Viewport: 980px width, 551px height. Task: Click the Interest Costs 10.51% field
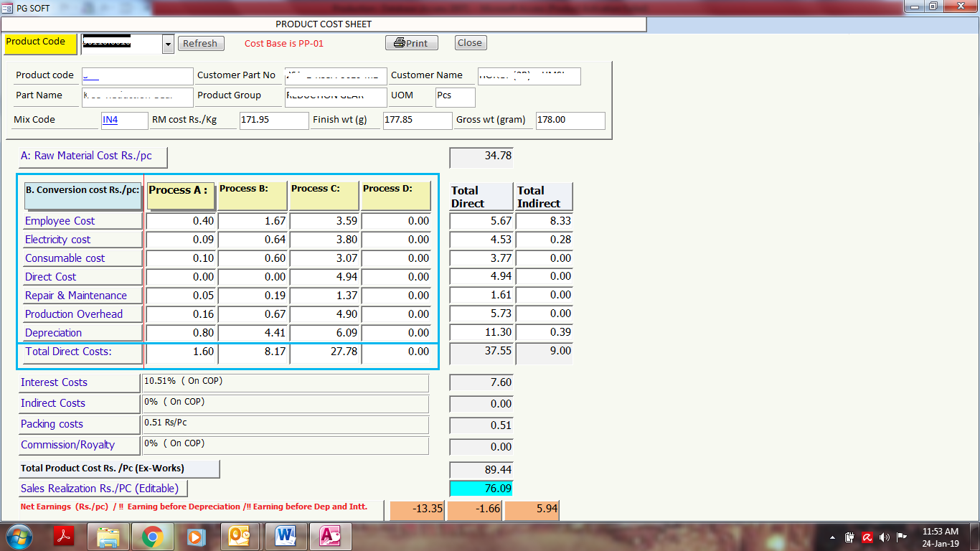point(286,382)
